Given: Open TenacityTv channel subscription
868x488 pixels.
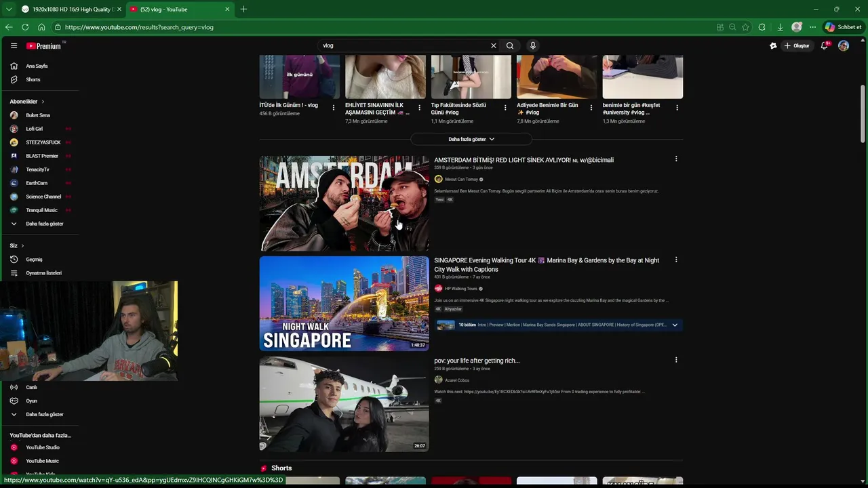Looking at the screenshot, I should (x=39, y=169).
